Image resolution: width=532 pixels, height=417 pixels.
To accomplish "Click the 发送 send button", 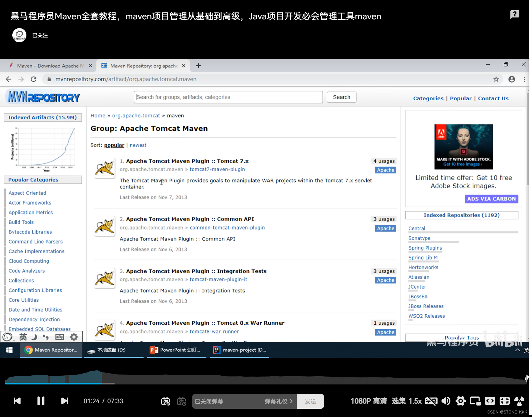I will (x=310, y=401).
